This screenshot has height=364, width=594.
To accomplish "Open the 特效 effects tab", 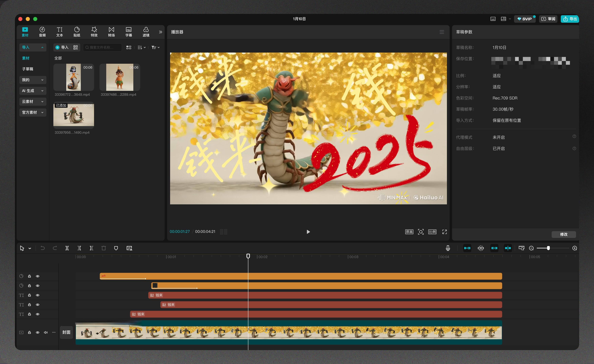I will point(94,32).
